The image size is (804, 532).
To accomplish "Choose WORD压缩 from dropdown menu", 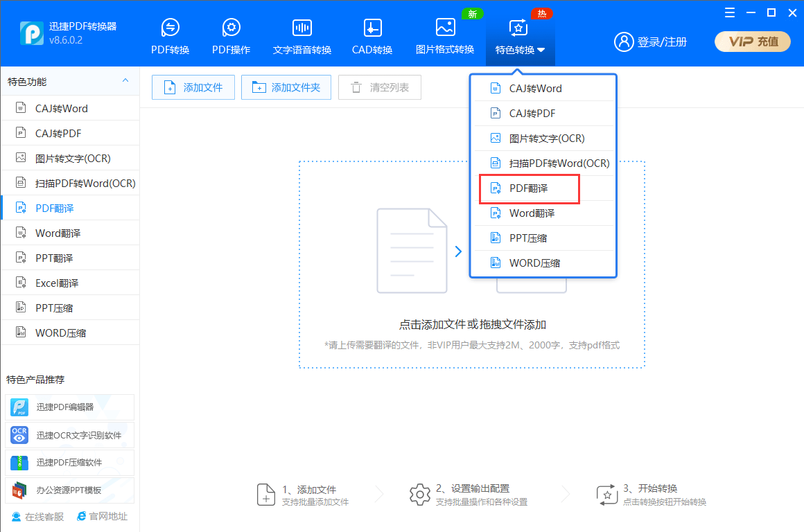I will (543, 263).
